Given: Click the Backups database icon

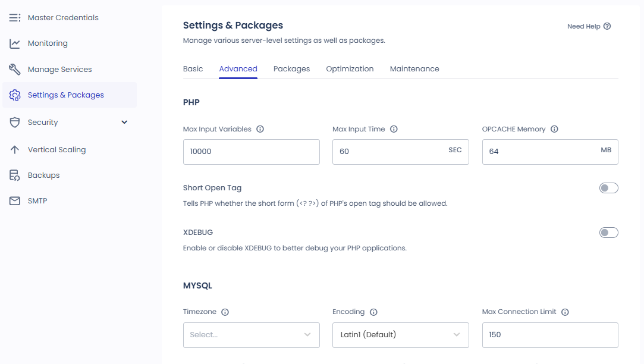Looking at the screenshot, I should click(x=15, y=175).
